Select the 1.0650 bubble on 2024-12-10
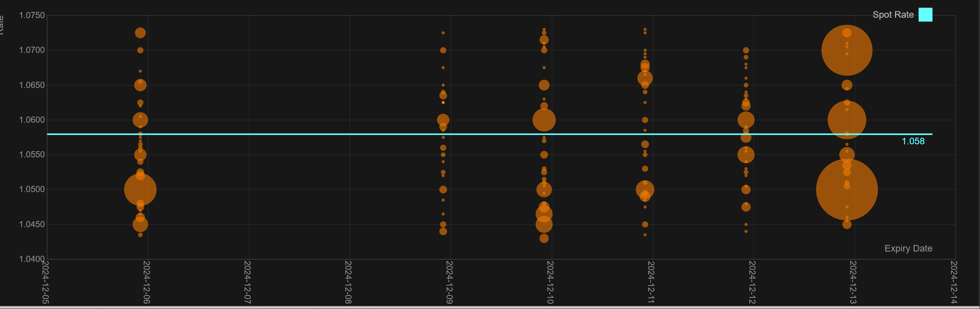Screen dimensions: 980x309 coord(544,85)
